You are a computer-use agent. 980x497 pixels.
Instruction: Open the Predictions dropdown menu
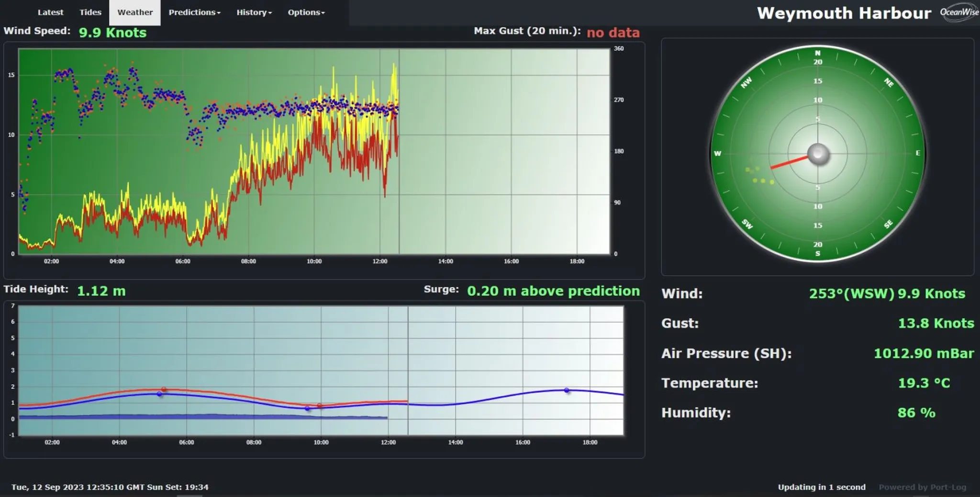pyautogui.click(x=194, y=12)
